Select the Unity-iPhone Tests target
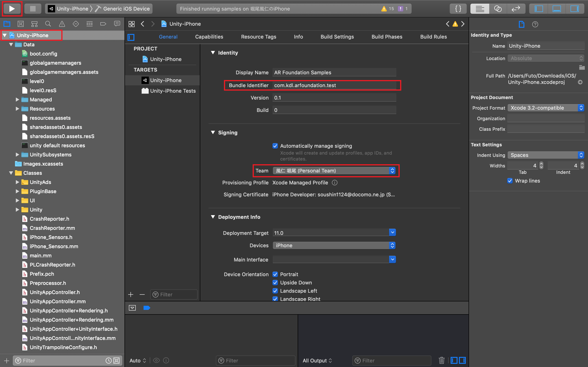 [x=172, y=91]
